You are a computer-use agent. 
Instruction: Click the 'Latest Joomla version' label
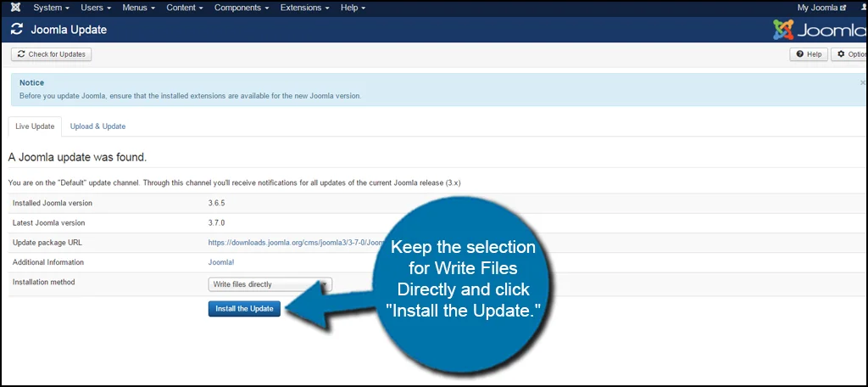coord(48,223)
